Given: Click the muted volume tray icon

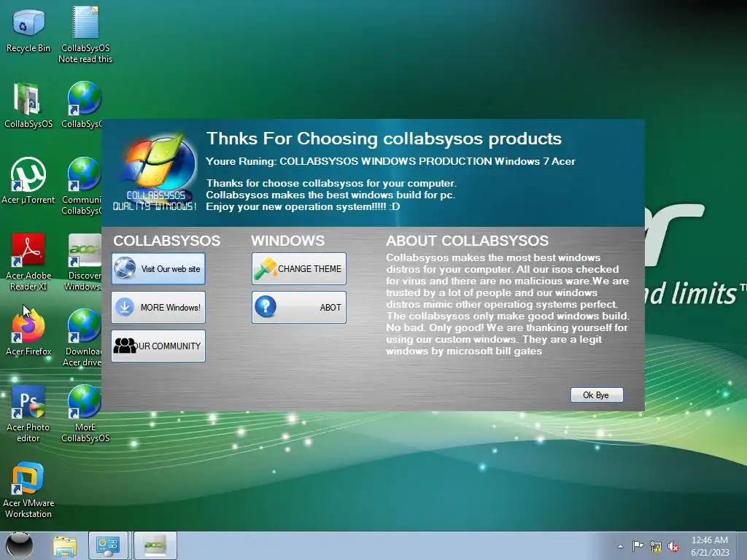Looking at the screenshot, I should (673, 546).
